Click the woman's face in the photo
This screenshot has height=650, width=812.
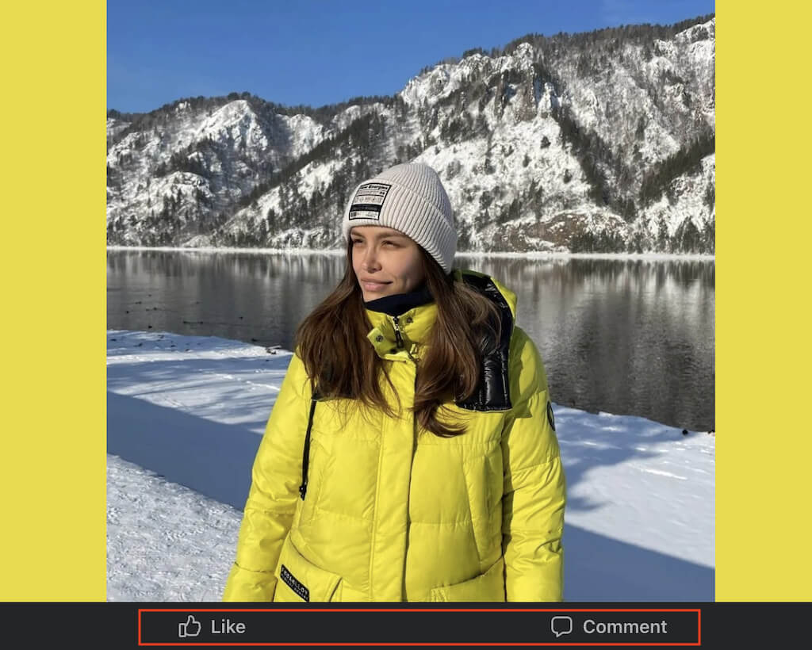(x=385, y=266)
